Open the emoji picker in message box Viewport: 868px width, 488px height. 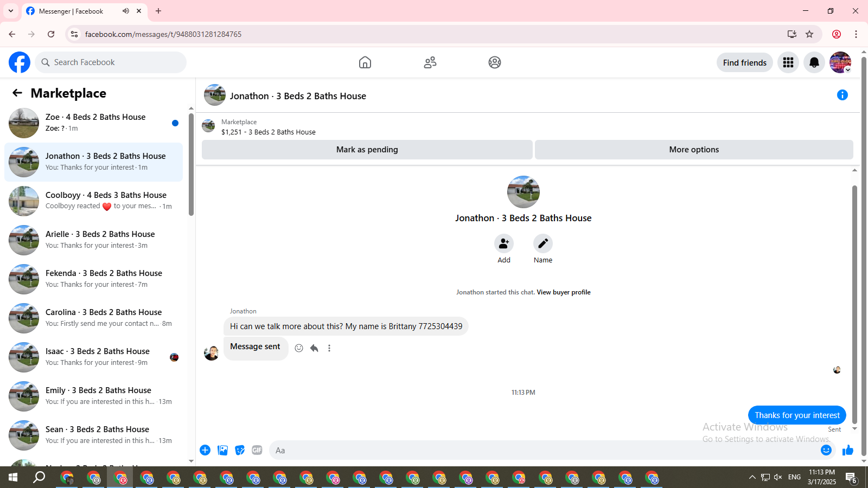click(826, 450)
